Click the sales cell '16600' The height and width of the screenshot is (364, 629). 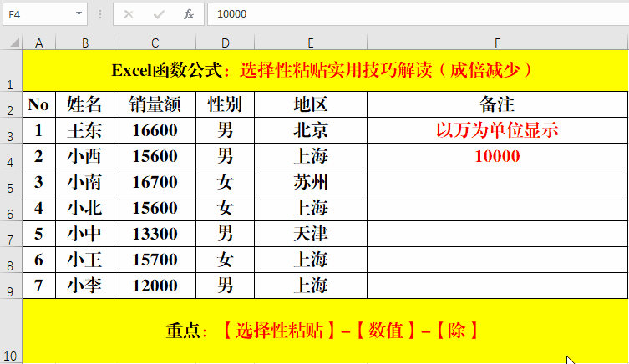click(155, 130)
